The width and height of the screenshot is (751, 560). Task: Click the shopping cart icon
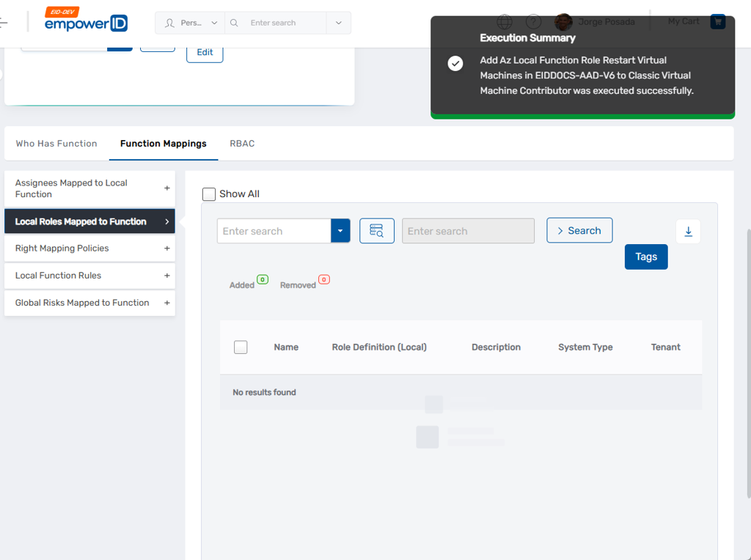pos(717,21)
